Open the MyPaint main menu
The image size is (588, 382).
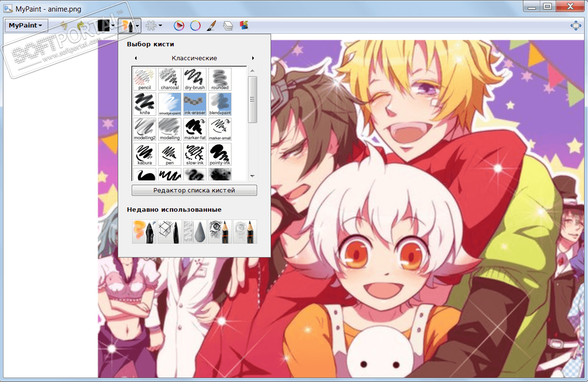[x=26, y=26]
